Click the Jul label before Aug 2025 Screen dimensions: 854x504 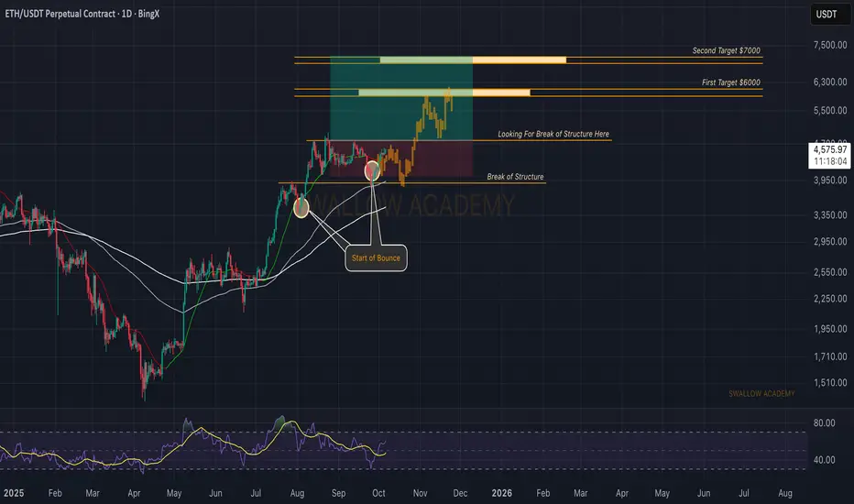tap(256, 493)
